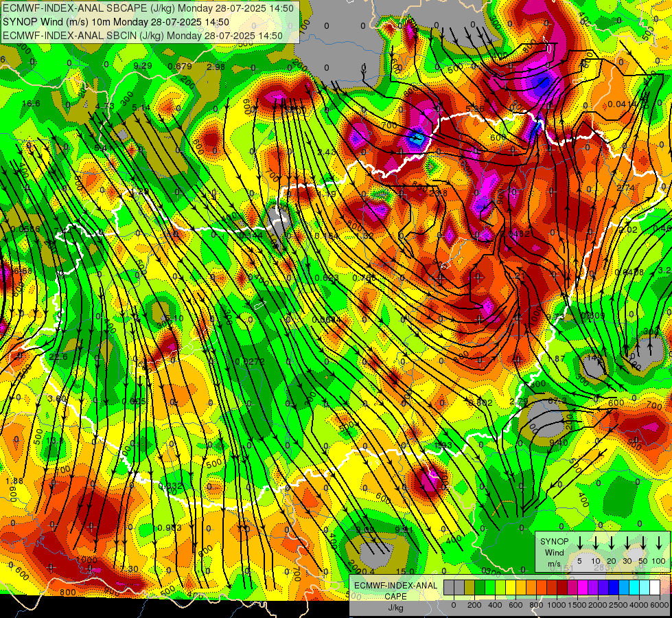Screen dimensions: 672x618
Task: Click the 0.628 value on the map
Action: tap(327, 277)
